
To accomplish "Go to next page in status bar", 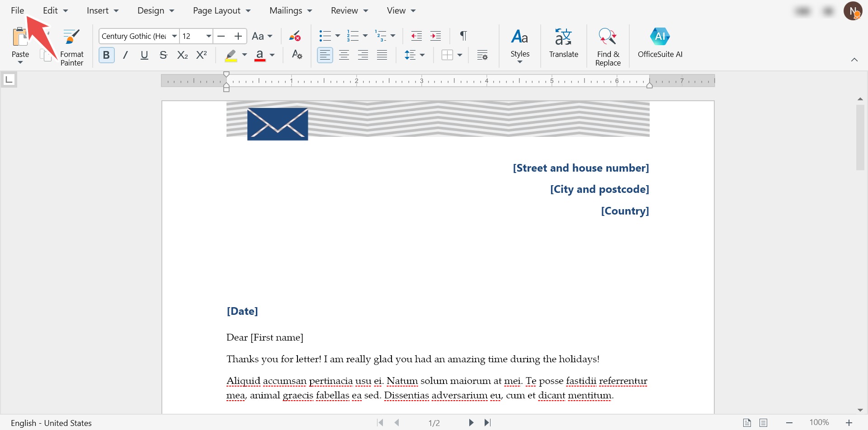I will coord(471,423).
